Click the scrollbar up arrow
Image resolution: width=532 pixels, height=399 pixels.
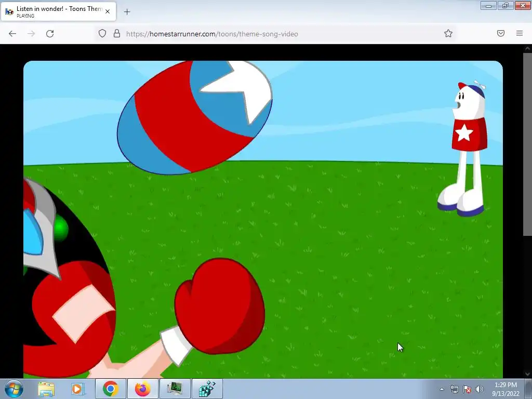[x=528, y=48]
